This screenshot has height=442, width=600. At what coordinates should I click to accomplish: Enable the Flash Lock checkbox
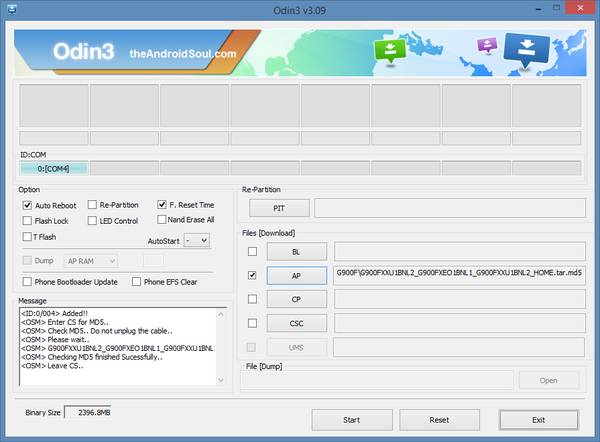(x=27, y=221)
